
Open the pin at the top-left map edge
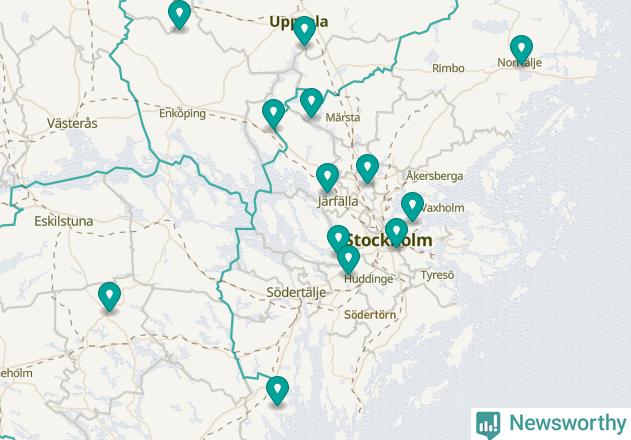[179, 15]
